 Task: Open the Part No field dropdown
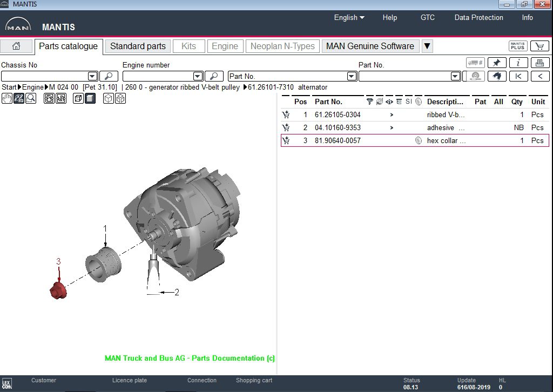[x=352, y=76]
